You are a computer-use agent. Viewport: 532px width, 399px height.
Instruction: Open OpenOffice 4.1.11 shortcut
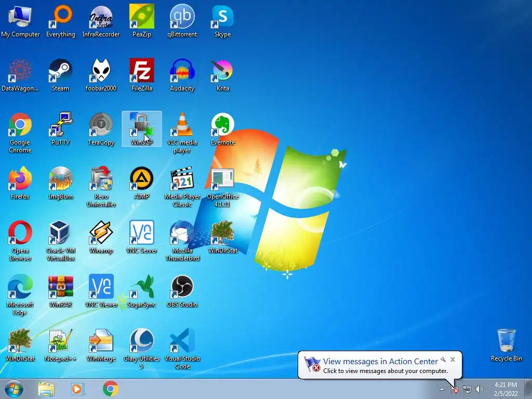tap(222, 187)
